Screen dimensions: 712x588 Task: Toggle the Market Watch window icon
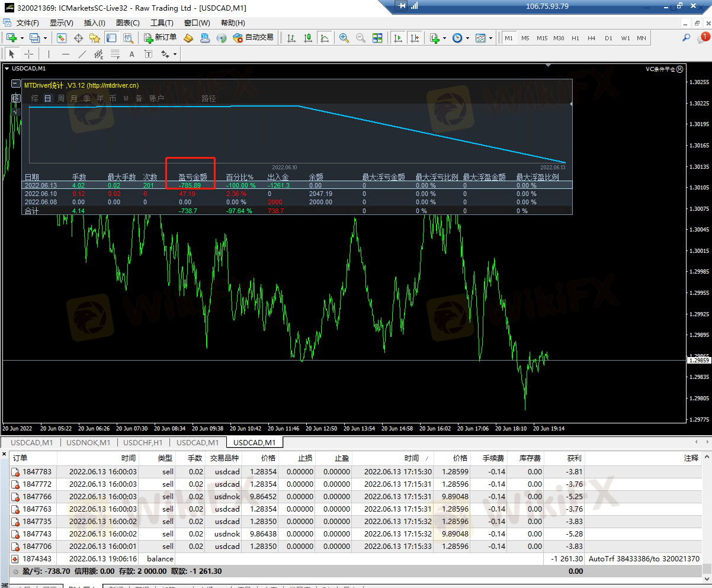tap(61, 38)
